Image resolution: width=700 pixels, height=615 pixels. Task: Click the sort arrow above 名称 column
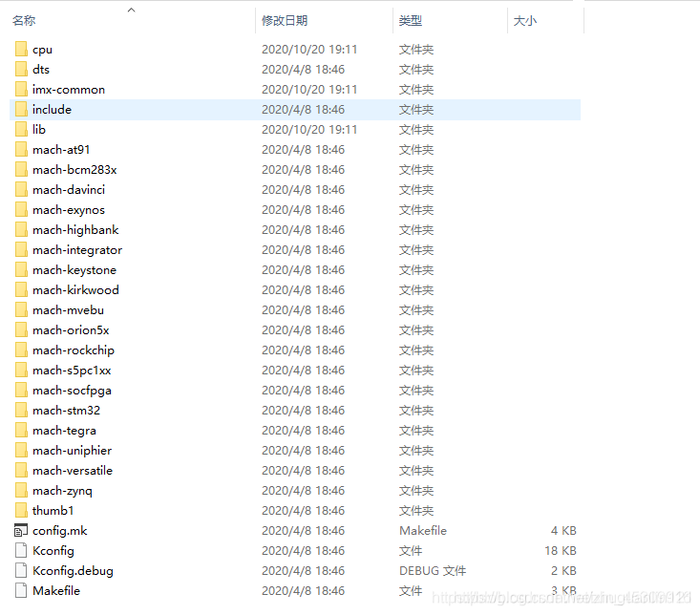click(131, 10)
